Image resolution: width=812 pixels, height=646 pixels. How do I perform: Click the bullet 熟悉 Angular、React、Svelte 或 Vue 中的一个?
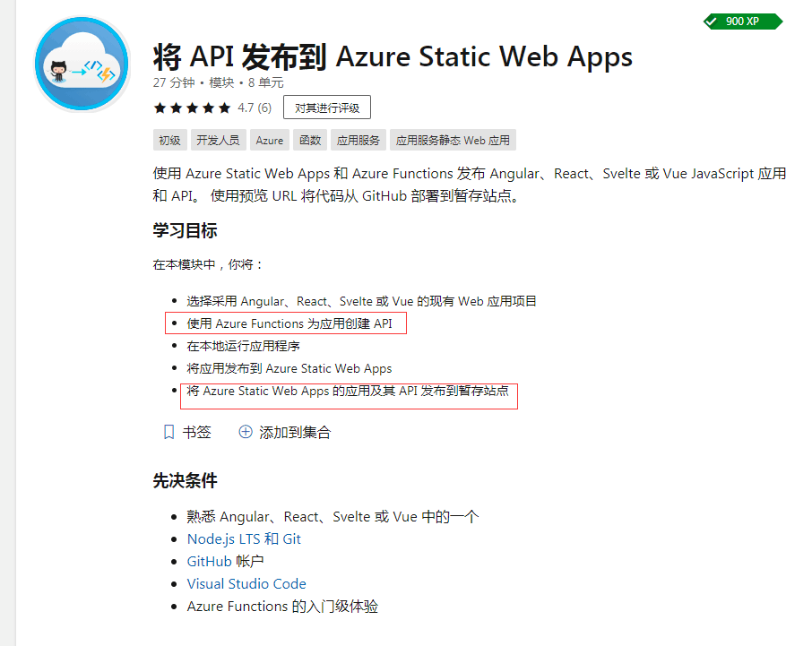333,517
